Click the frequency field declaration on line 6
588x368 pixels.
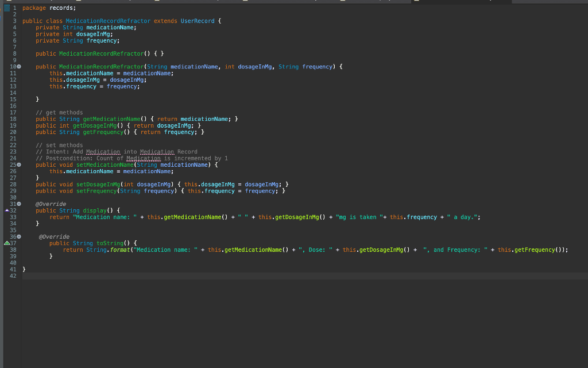coord(101,40)
